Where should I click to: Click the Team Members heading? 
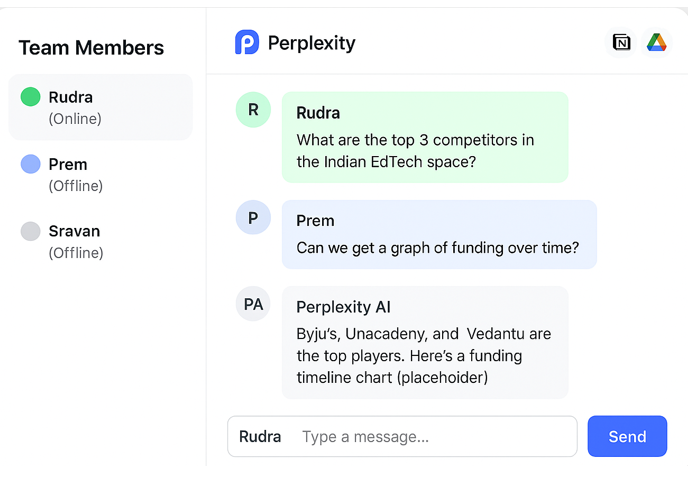click(91, 48)
